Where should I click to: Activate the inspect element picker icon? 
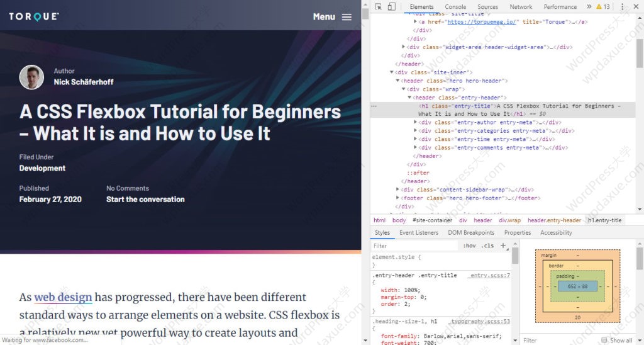click(x=378, y=6)
